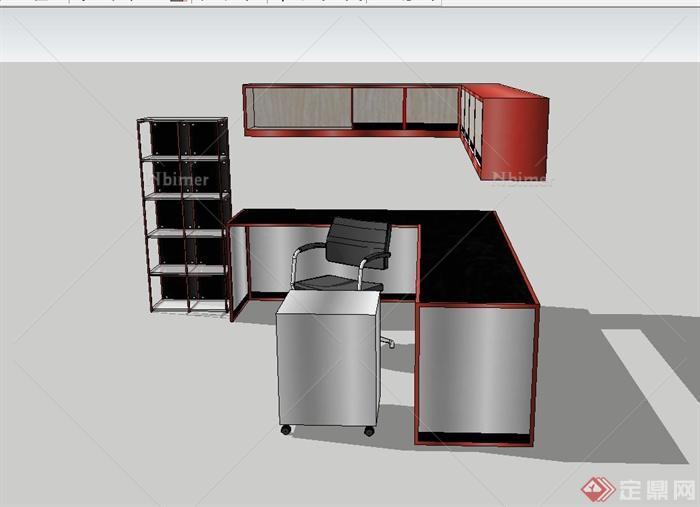This screenshot has height=507, width=700.
Task: Select the tall black bookshelf model
Action: (184, 215)
